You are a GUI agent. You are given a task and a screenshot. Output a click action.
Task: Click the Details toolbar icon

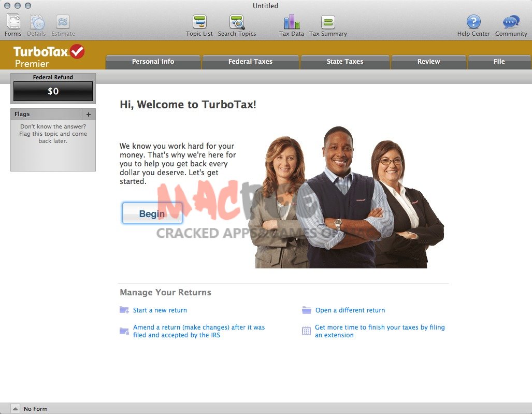click(x=36, y=22)
